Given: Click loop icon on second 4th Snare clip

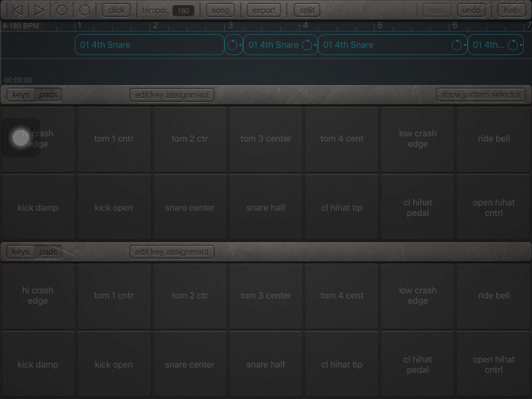Looking at the screenshot, I should click(307, 45).
